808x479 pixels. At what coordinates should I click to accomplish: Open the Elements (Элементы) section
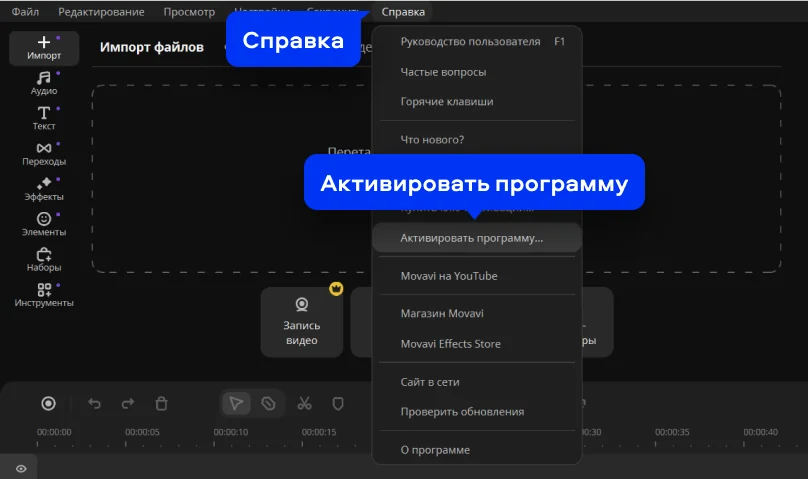[44, 225]
